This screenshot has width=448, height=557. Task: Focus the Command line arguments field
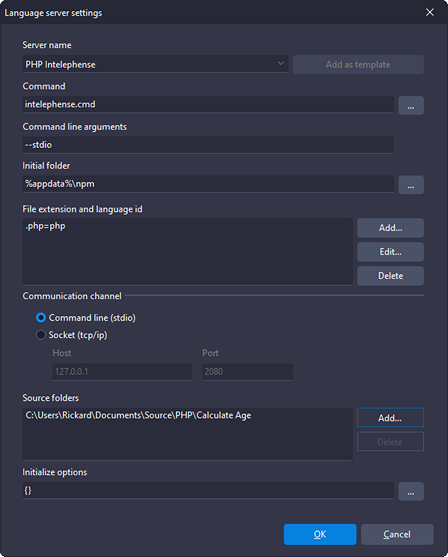point(208,145)
